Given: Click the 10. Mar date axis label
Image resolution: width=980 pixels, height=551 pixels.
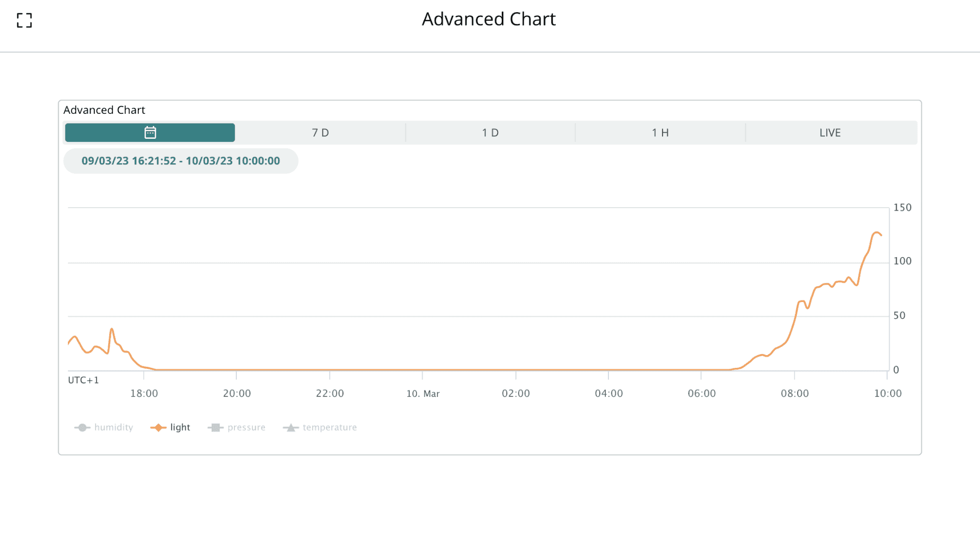Looking at the screenshot, I should [x=423, y=394].
